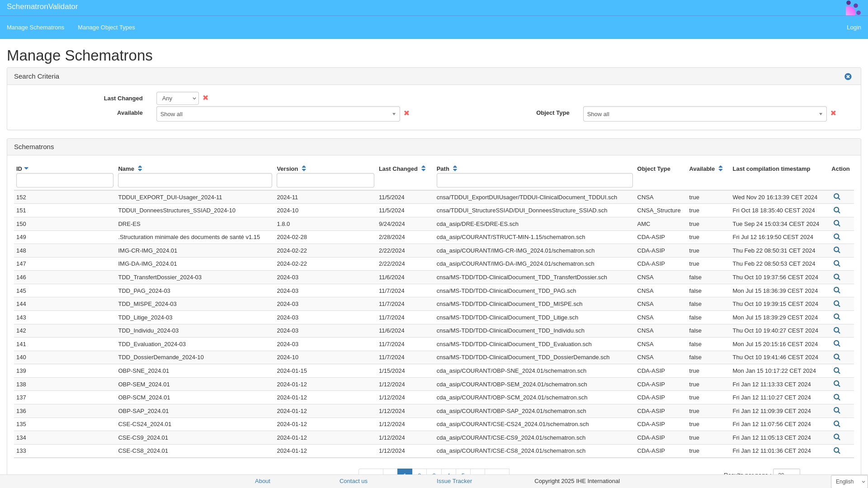Click the Path filter input field
The image size is (868, 488).
(x=534, y=180)
